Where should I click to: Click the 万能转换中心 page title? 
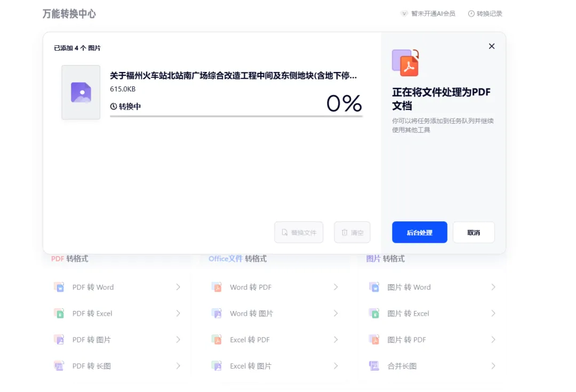(x=69, y=13)
